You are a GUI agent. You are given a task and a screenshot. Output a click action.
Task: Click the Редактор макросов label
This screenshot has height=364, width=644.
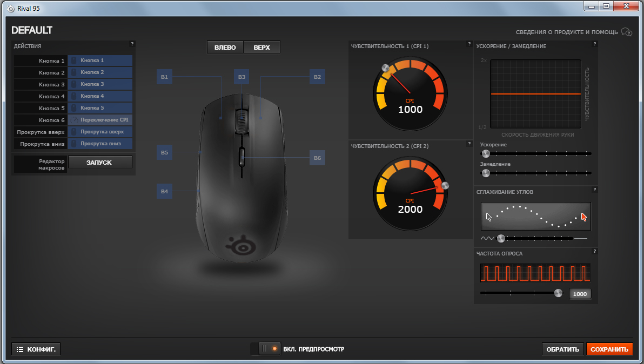tap(40, 164)
